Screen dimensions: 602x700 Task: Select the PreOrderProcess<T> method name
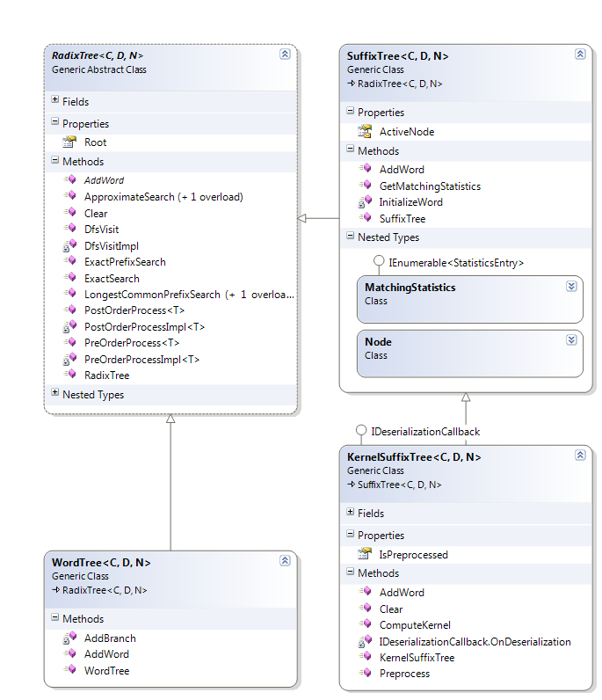[132, 343]
